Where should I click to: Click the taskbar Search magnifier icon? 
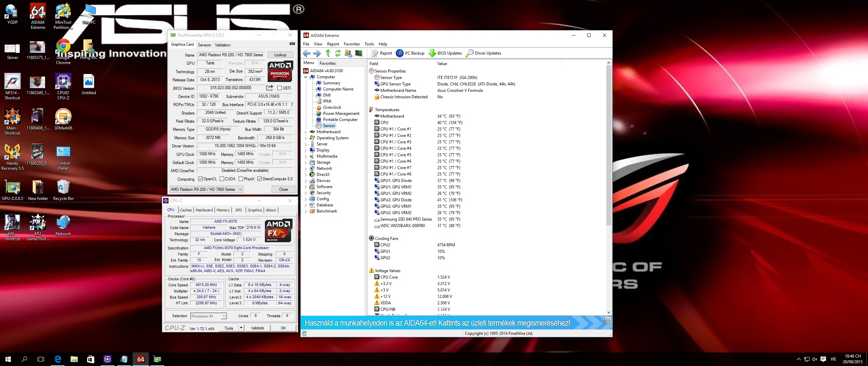click(24, 359)
